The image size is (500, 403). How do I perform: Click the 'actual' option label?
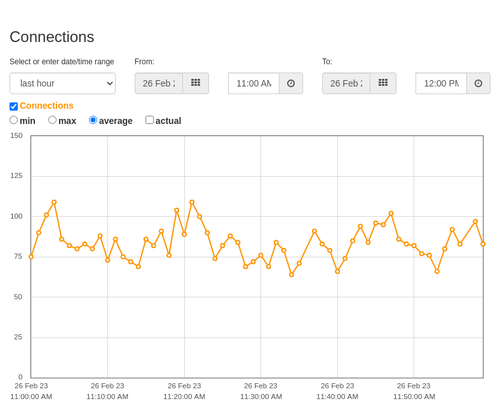point(168,121)
